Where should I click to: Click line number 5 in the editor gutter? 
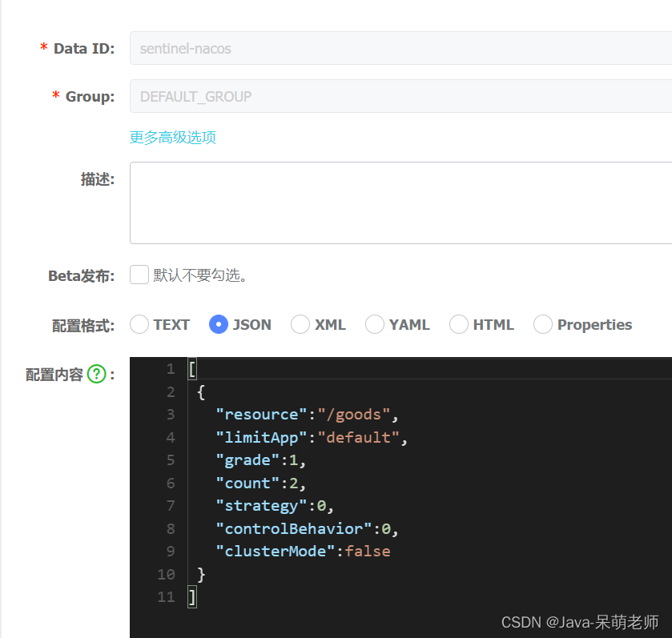[x=171, y=460]
